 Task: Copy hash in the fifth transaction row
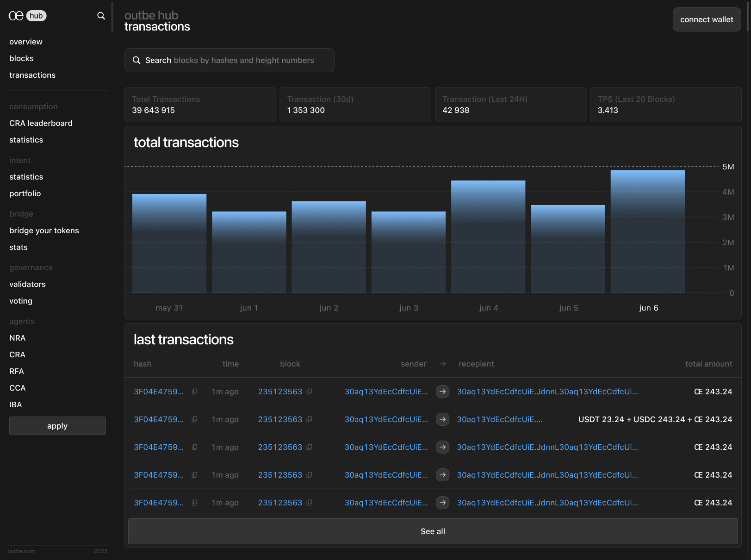click(194, 503)
